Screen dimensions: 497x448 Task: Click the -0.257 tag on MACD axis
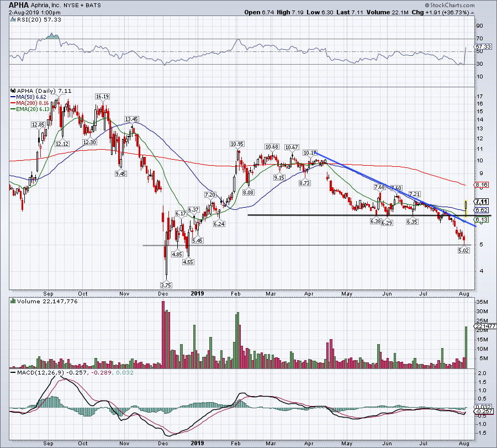[x=484, y=412]
